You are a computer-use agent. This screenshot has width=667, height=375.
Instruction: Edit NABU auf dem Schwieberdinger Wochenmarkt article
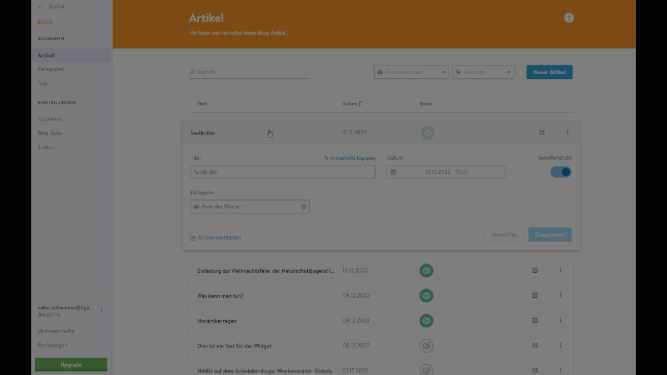(535, 370)
